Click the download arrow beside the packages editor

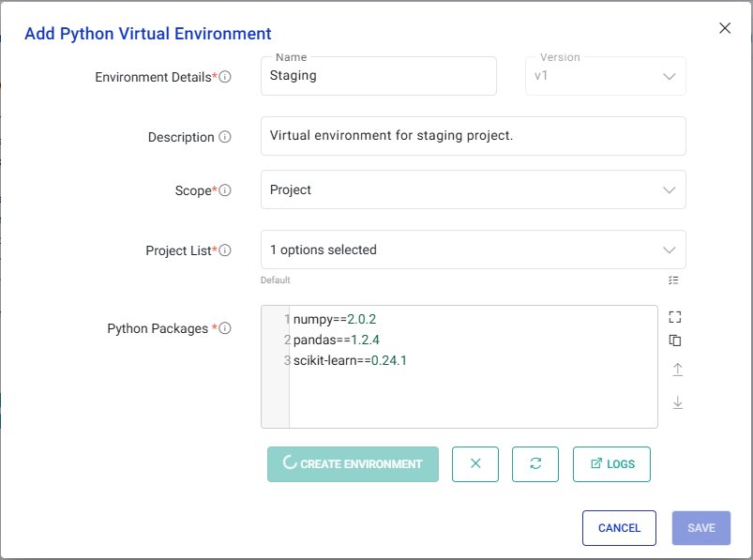point(675,401)
